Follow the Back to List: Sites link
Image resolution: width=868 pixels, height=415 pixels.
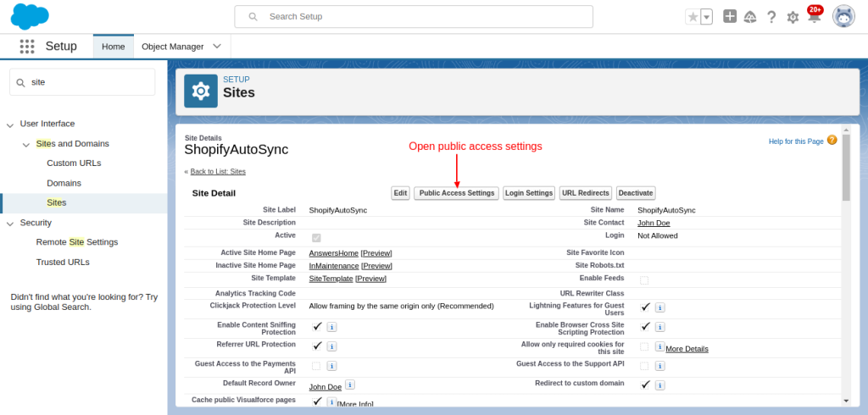click(218, 172)
